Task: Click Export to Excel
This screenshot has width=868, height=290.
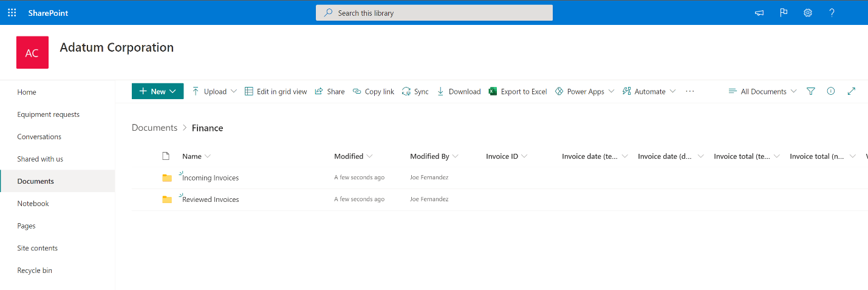Action: click(518, 91)
